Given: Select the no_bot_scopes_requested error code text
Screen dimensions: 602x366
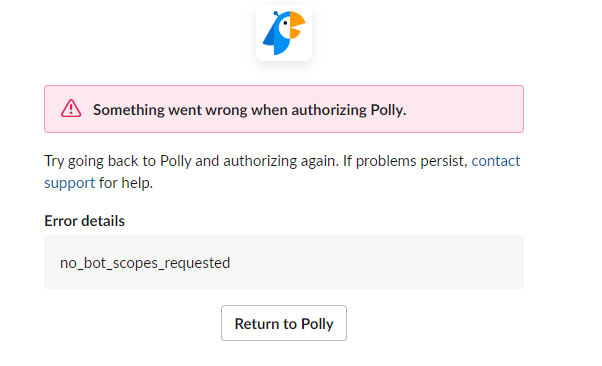Looking at the screenshot, I should click(x=145, y=263).
